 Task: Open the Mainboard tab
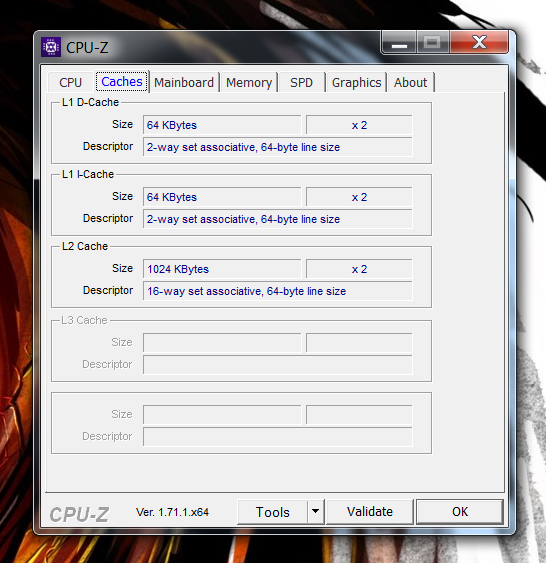coord(184,83)
